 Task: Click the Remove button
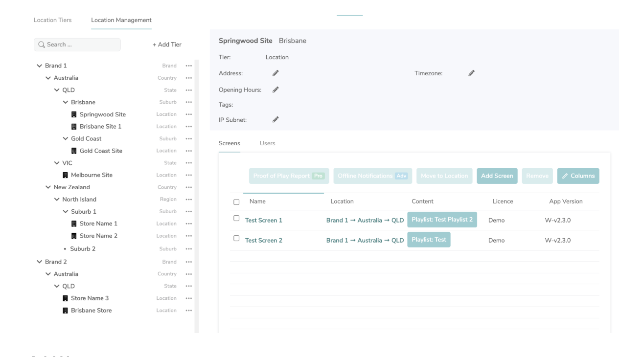[x=537, y=176]
